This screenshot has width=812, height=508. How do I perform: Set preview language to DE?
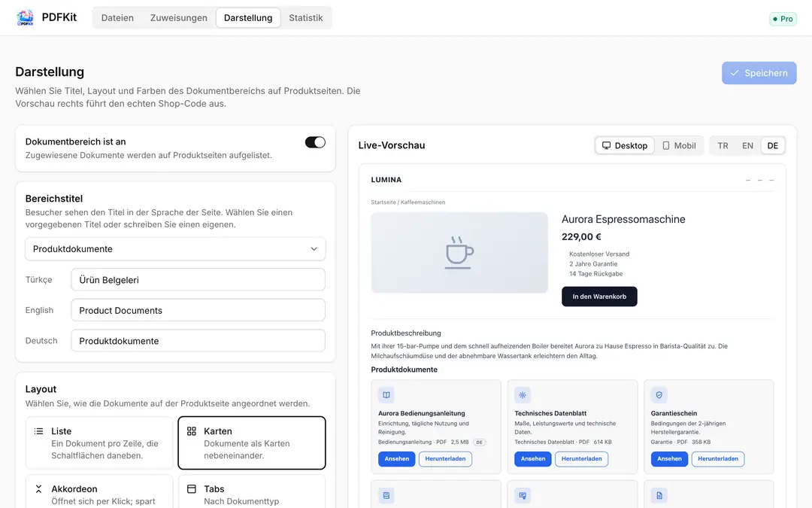(773, 146)
